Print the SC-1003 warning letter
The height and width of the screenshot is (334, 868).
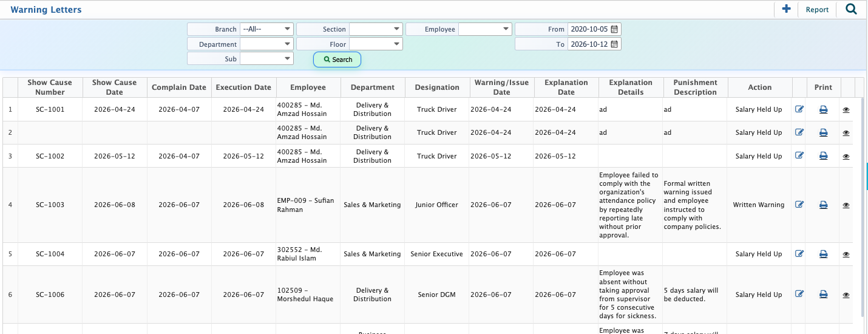point(823,205)
